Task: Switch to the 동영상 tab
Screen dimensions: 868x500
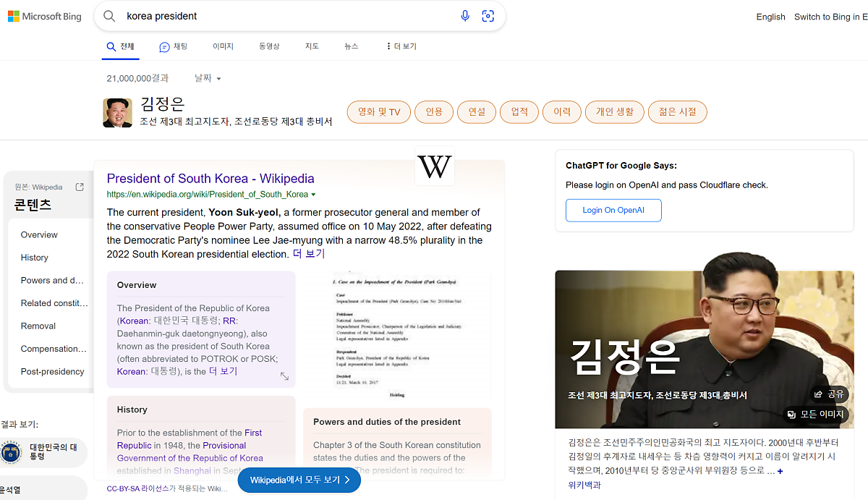Action: tap(269, 46)
